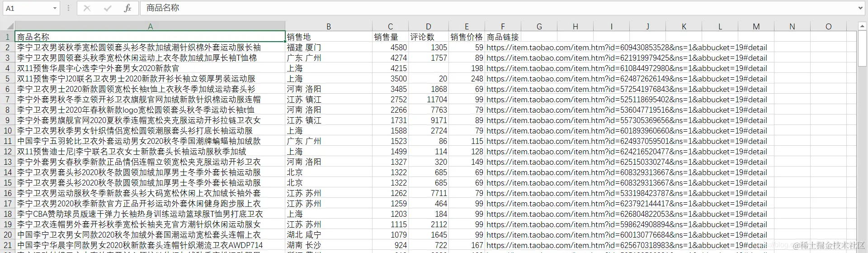The image size is (868, 253).
Task: Select column G header
Action: tap(539, 26)
